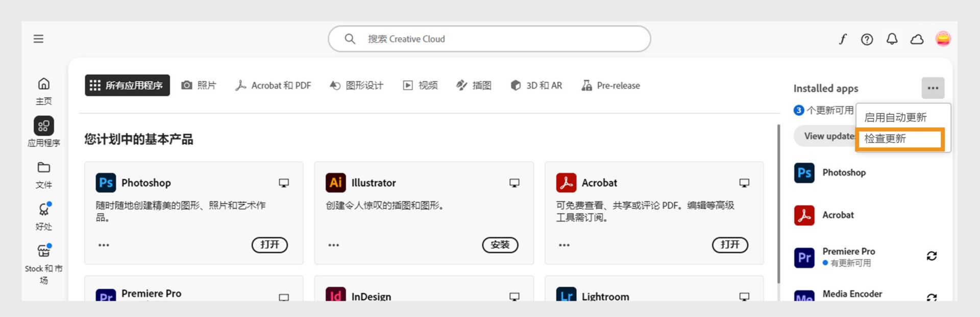Switch to 3D 和 AR category
The height and width of the screenshot is (317, 980).
[536, 85]
